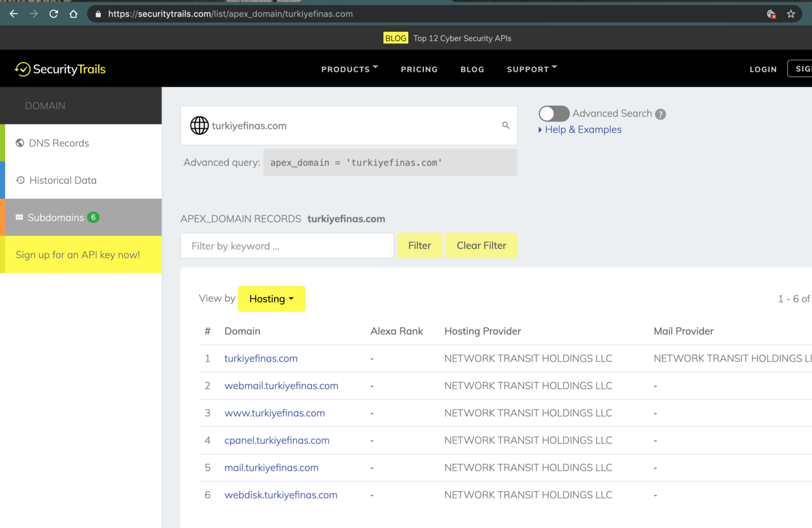Click the '1 - 6 of' results count

click(x=794, y=298)
